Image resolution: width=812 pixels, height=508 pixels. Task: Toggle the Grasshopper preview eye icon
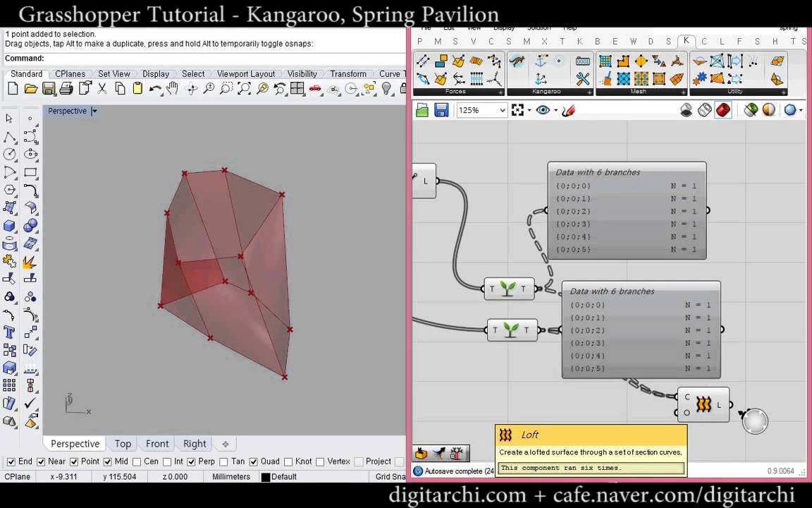click(543, 110)
